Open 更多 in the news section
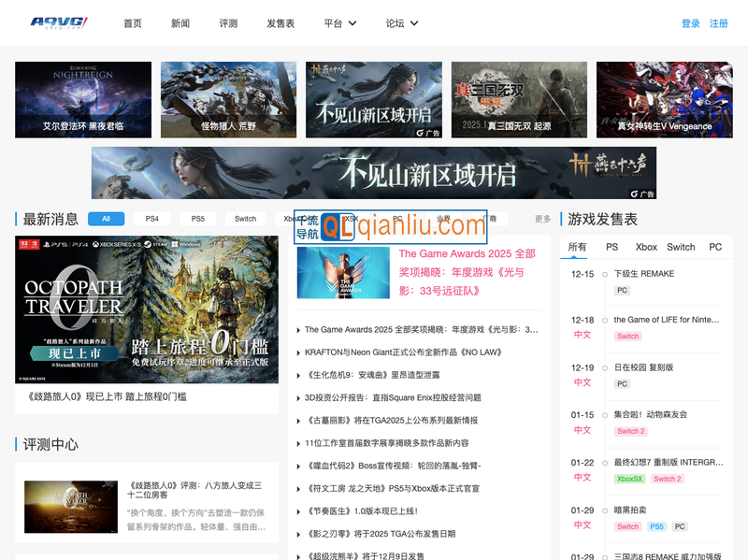Screen dimensions: 748x560 pos(542,219)
